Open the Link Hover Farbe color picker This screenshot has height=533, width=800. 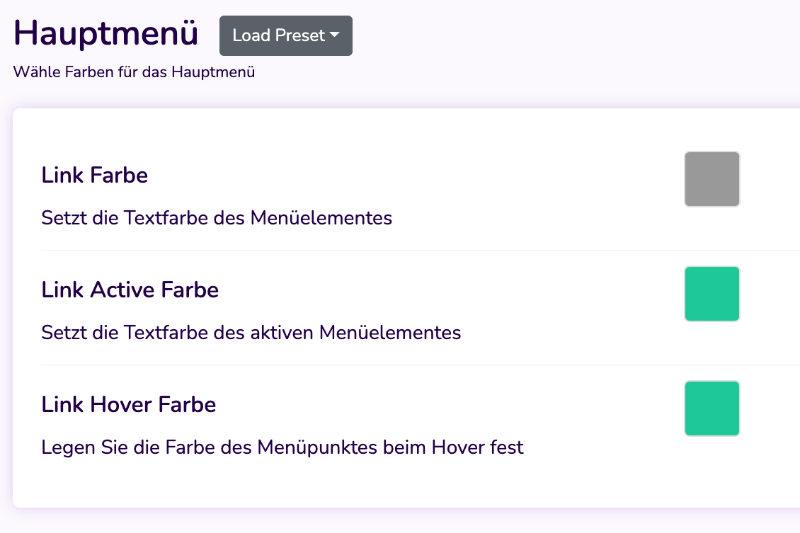(712, 409)
